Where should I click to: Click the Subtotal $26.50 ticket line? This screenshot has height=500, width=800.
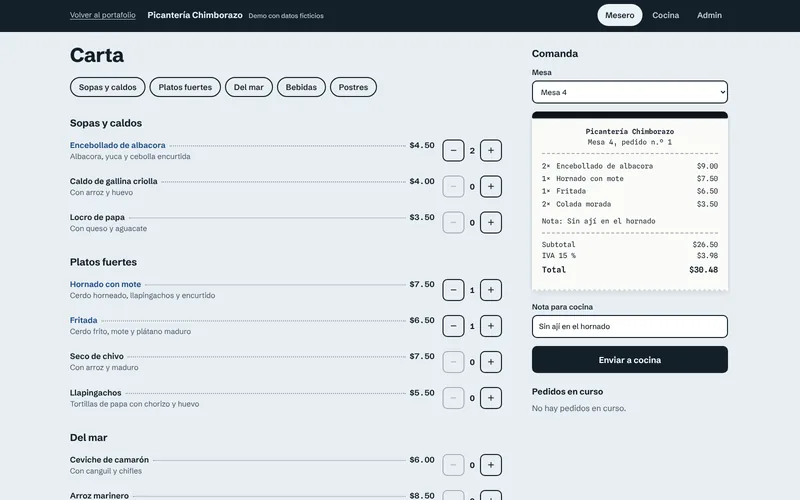coord(630,245)
